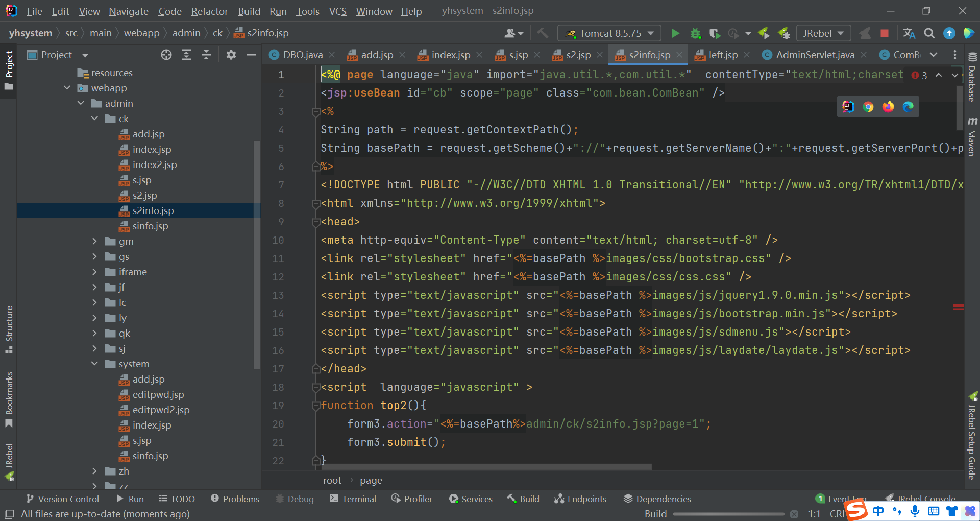
Task: Click the editor horizontal scrollbar
Action: tap(487, 467)
